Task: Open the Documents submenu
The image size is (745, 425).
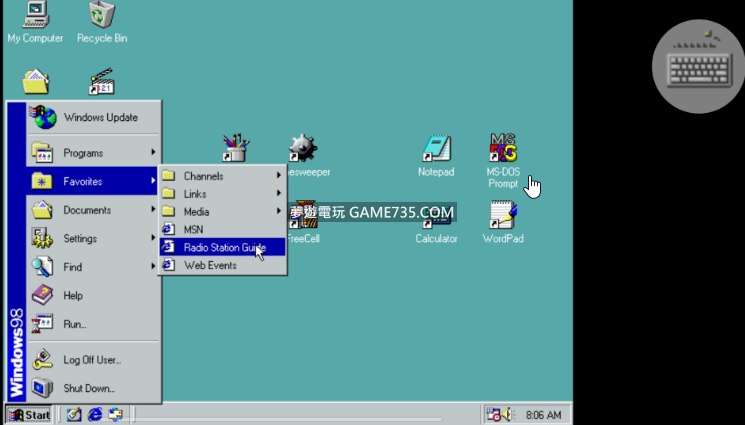Action: [x=94, y=210]
